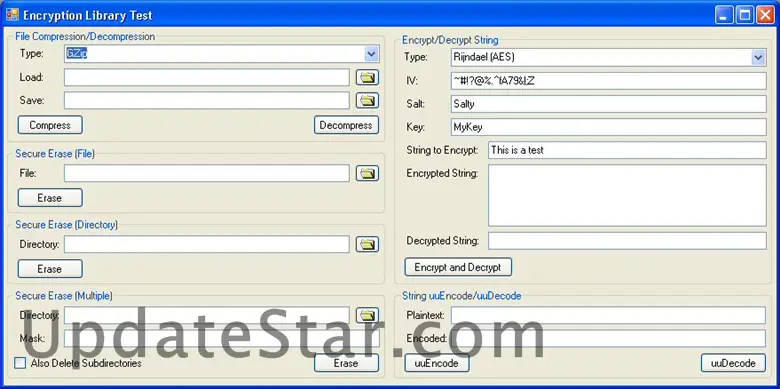
Task: Browse folder for Secure Erase (Directory) field
Action: (367, 244)
